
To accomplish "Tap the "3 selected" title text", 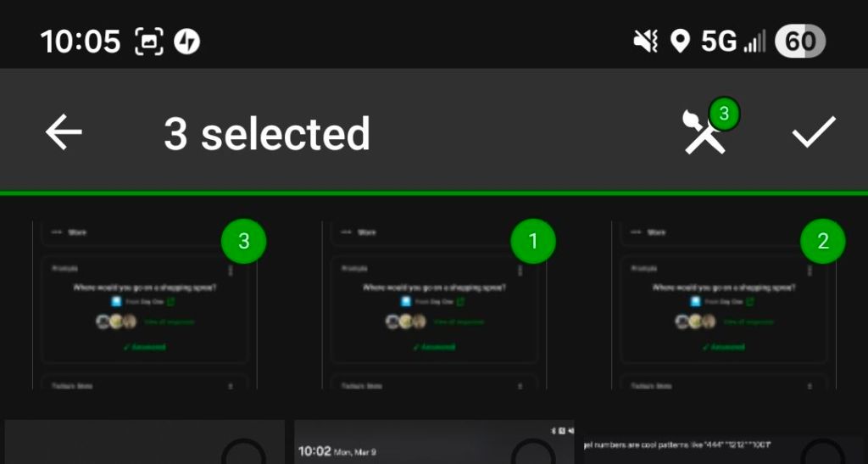I will point(267,133).
